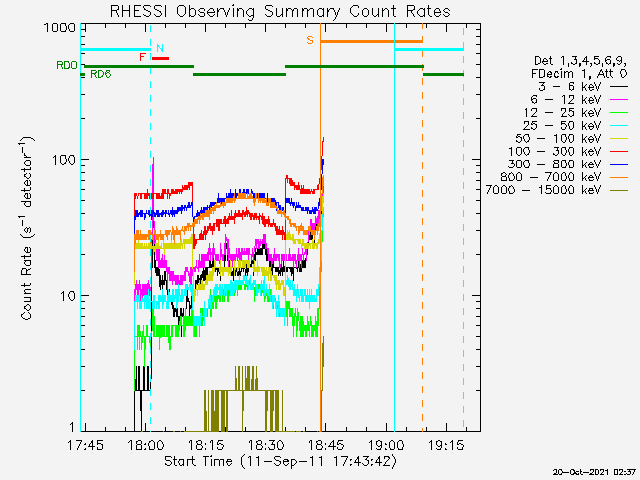Select the '6 - 12 keV' legend label
The height and width of the screenshot is (480, 640).
point(566,100)
